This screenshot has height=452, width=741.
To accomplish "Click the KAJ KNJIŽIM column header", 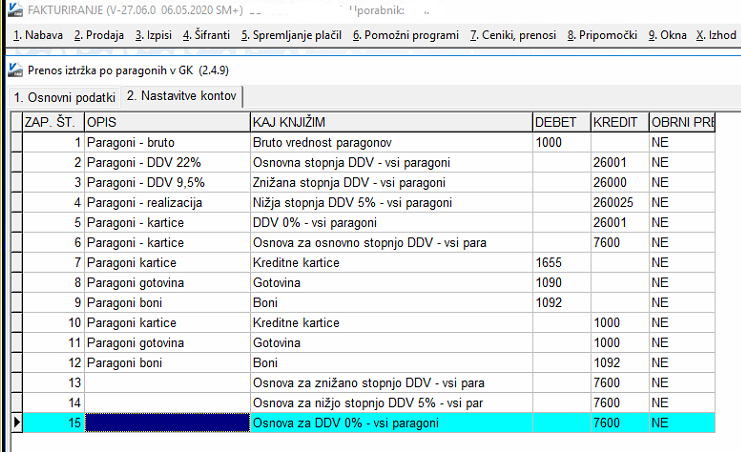I will click(390, 121).
